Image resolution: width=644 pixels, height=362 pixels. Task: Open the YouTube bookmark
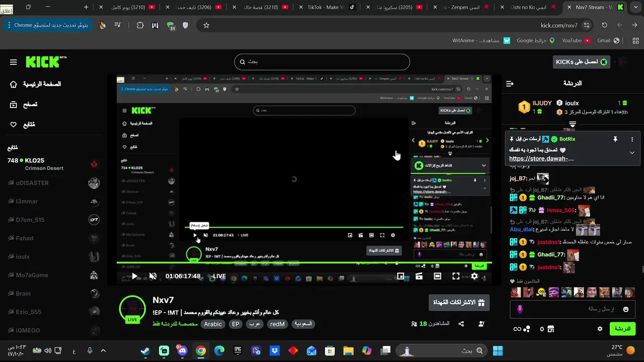576,41
